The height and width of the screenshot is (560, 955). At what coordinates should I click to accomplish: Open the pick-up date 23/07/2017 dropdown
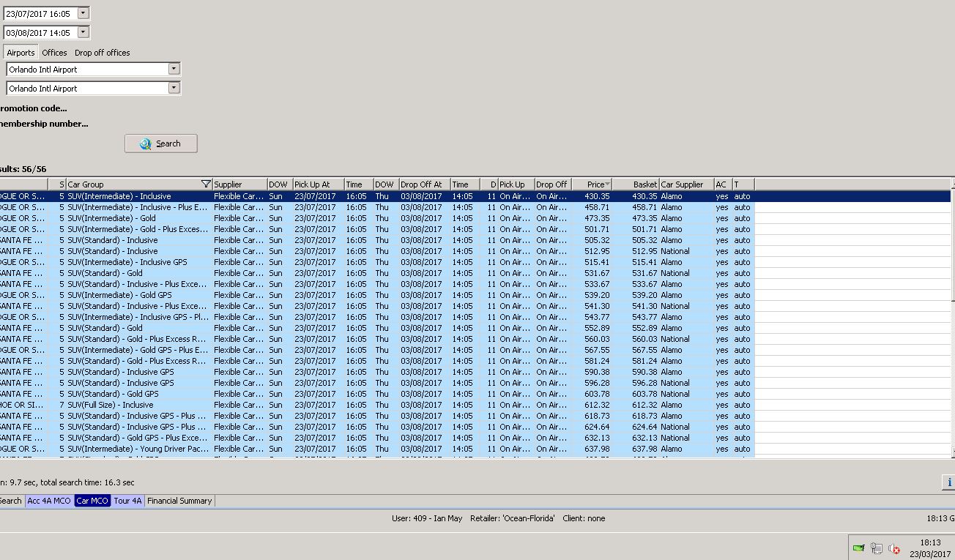tap(83, 13)
